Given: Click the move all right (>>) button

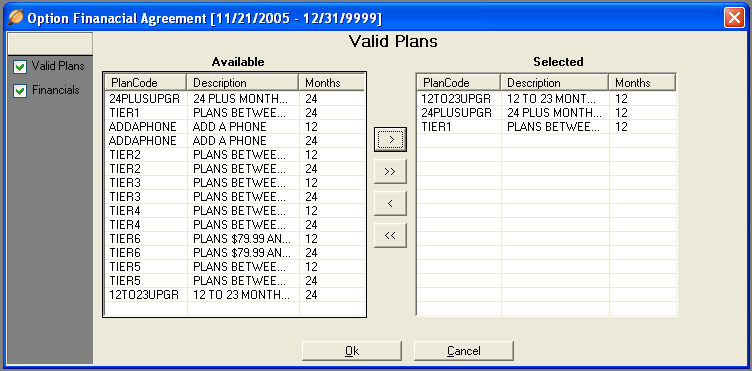Looking at the screenshot, I should pos(390,172).
